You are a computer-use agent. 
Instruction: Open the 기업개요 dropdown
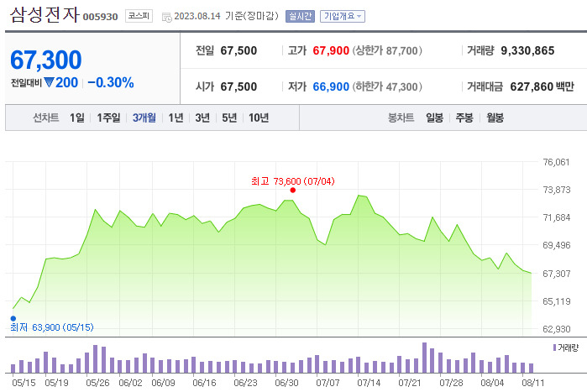pos(342,16)
